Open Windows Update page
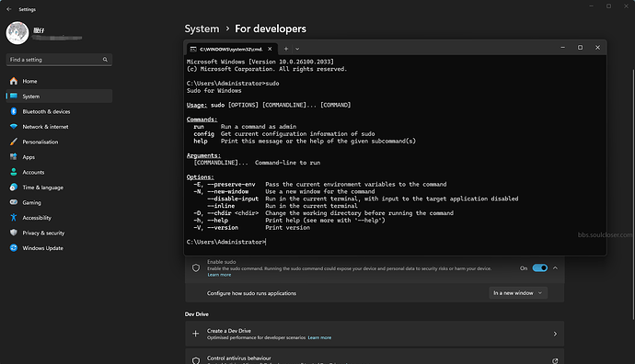Viewport: 635px width, 364px height. point(59,248)
